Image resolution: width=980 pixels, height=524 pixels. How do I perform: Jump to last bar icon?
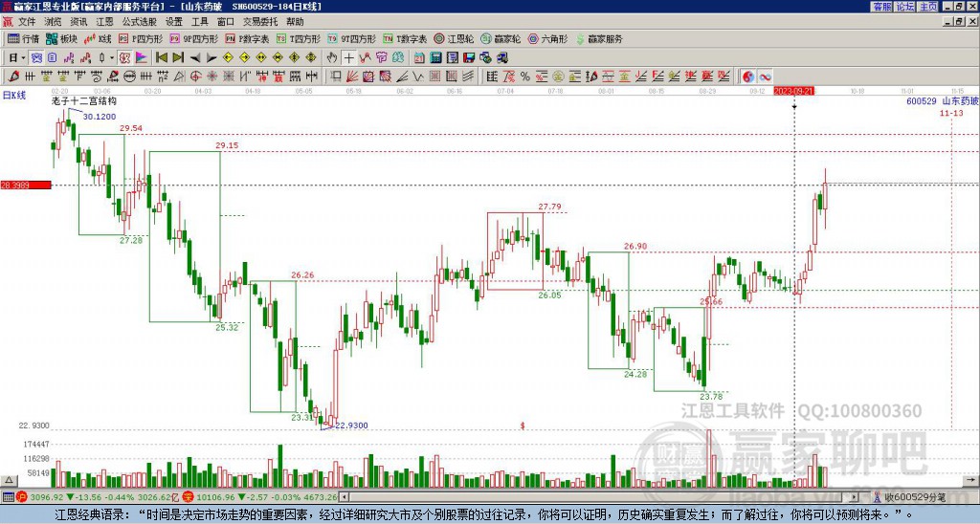[x=177, y=58]
